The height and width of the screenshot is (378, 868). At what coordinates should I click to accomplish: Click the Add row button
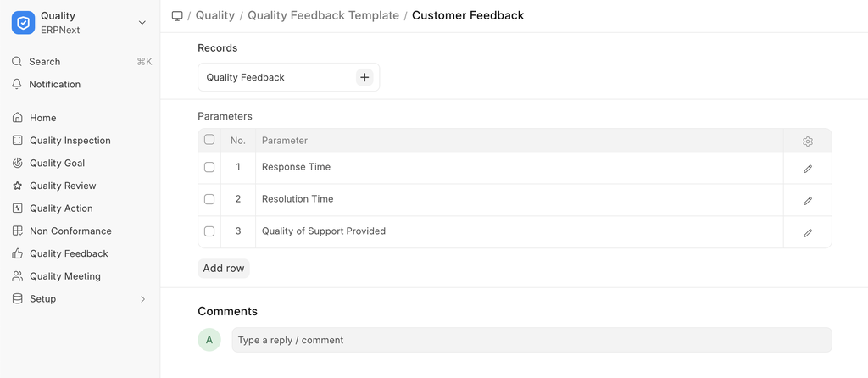(x=224, y=268)
